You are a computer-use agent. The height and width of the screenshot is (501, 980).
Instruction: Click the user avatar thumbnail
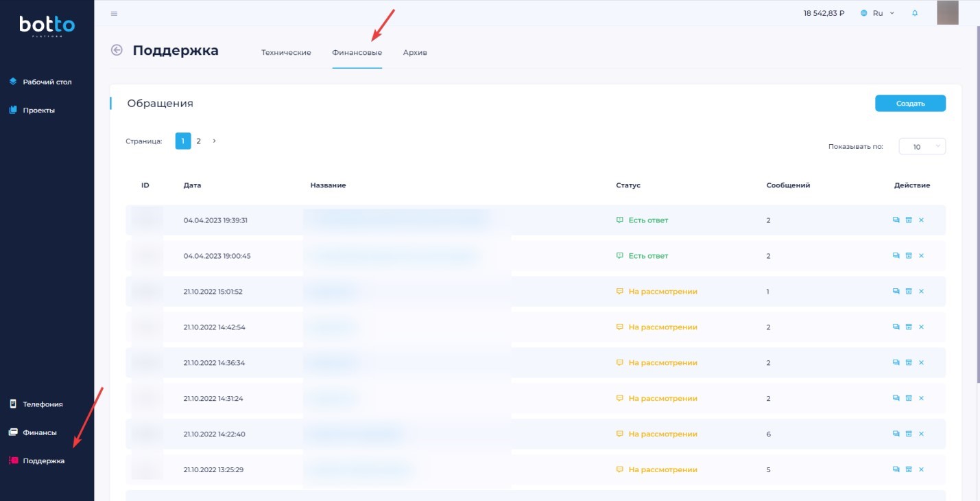(947, 13)
